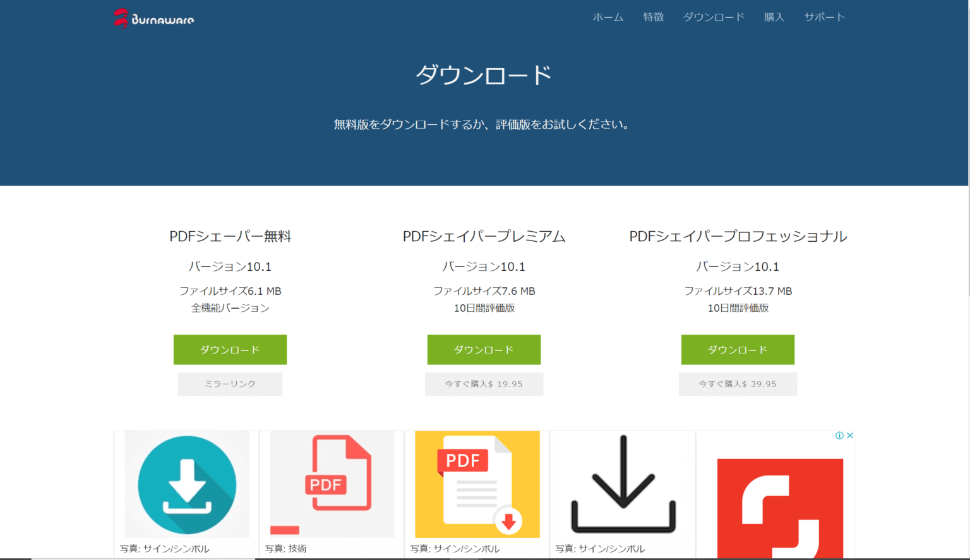
Task: Download PDFシェイパープレミアム trial
Action: click(x=484, y=350)
